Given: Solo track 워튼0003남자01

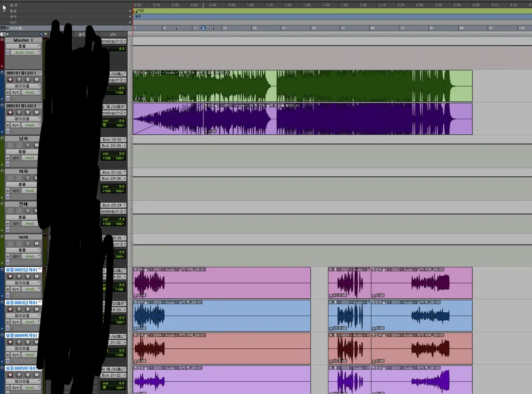Looking at the screenshot, I should coord(27,309).
